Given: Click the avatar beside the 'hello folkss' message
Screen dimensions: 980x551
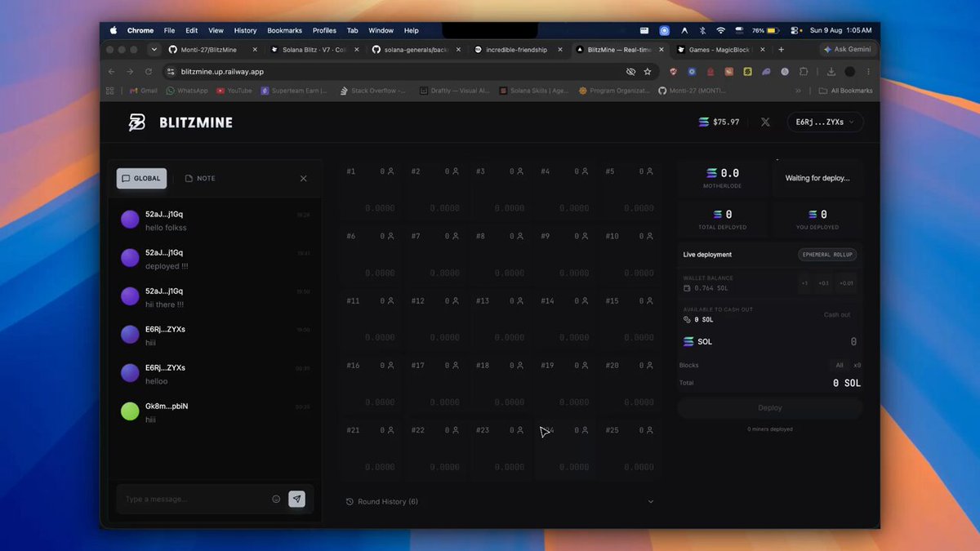Looking at the screenshot, I should (x=130, y=220).
